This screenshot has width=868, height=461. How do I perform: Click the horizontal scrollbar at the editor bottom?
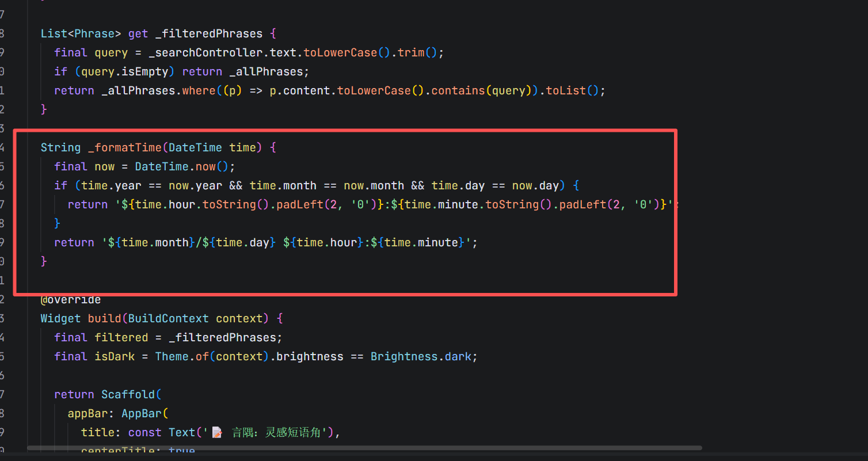[364, 448]
